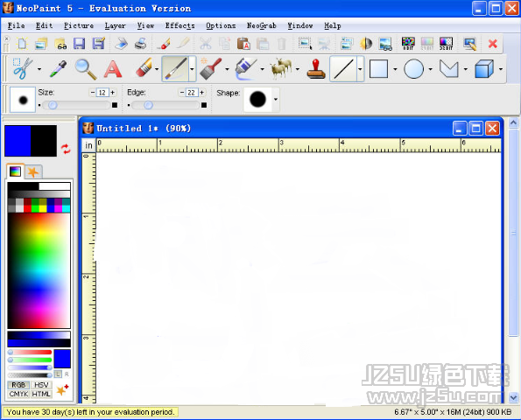Toggle the R color button
Screen dimensions: 521x420
tap(67, 374)
